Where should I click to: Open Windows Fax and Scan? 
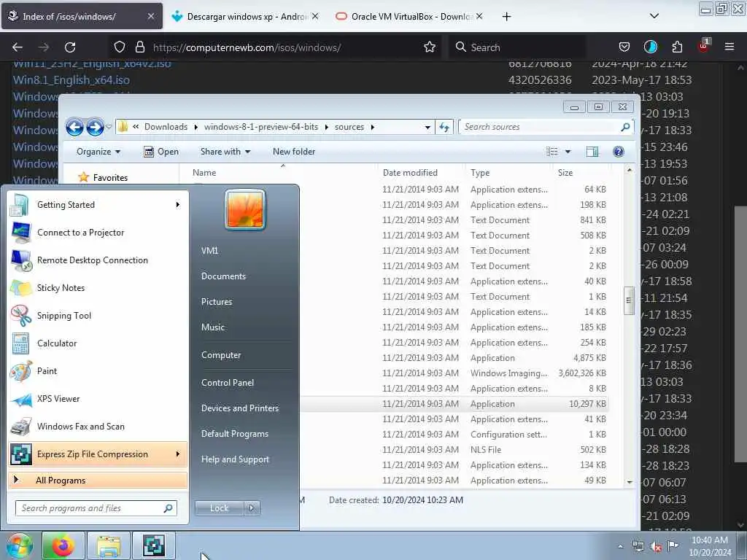[98, 426]
